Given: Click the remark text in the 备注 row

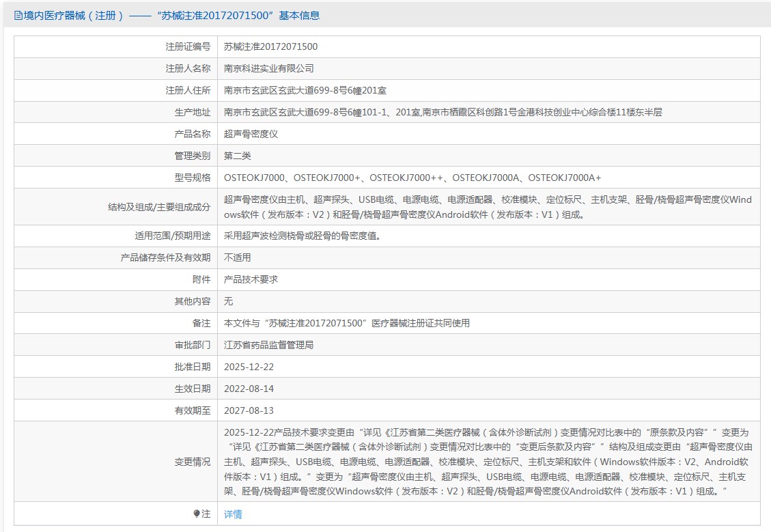Looking at the screenshot, I should [x=346, y=323].
